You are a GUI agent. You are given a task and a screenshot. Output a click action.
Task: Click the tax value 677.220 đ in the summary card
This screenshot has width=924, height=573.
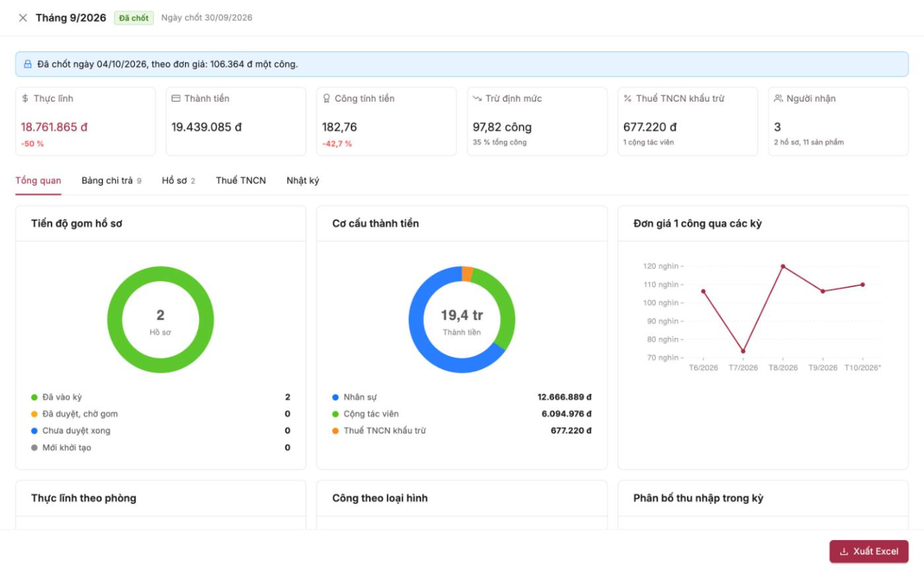[650, 127]
